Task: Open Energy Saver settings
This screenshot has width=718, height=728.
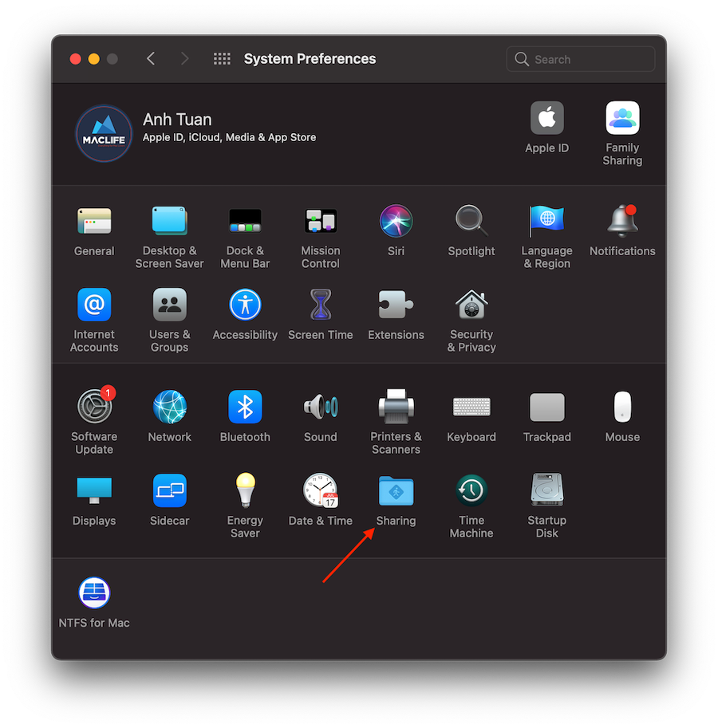Action: [x=245, y=491]
